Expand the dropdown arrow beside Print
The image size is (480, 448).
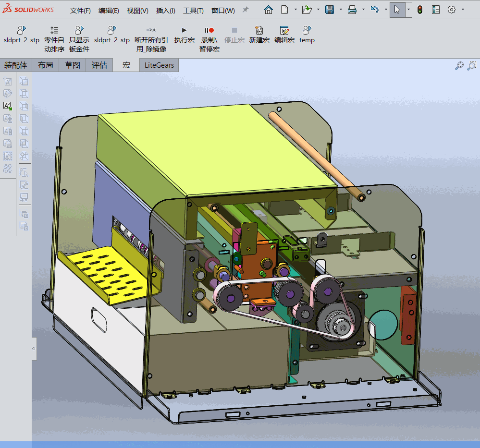coord(363,10)
